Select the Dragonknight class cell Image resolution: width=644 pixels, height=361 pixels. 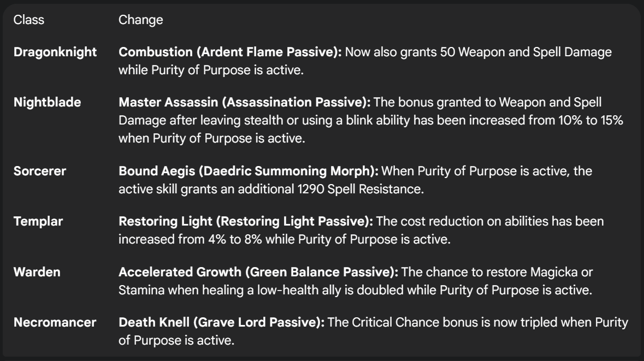tap(55, 52)
